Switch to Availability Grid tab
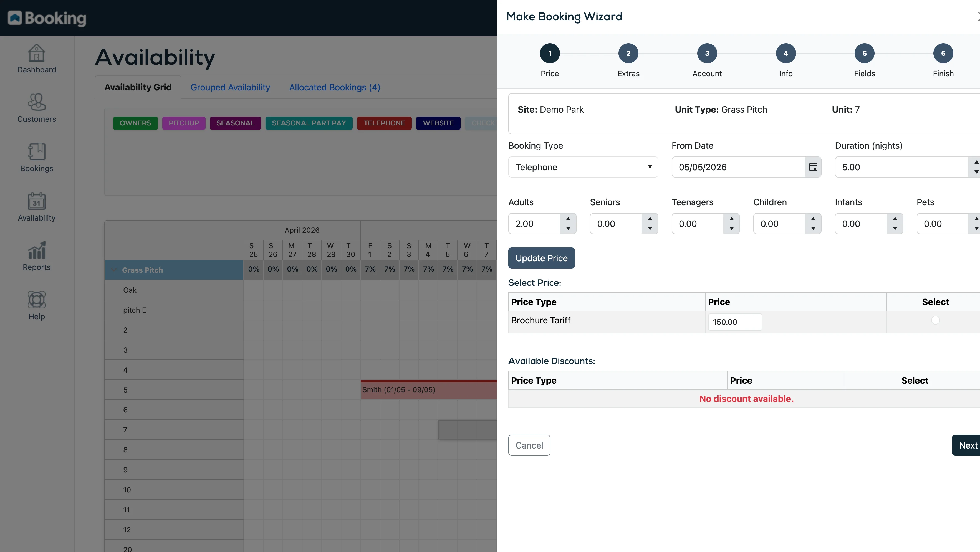Screen dimensions: 980x552 click(138, 87)
